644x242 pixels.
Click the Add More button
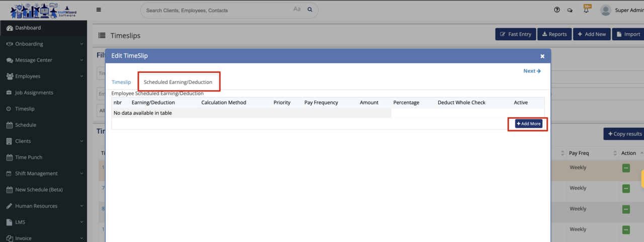pos(528,124)
